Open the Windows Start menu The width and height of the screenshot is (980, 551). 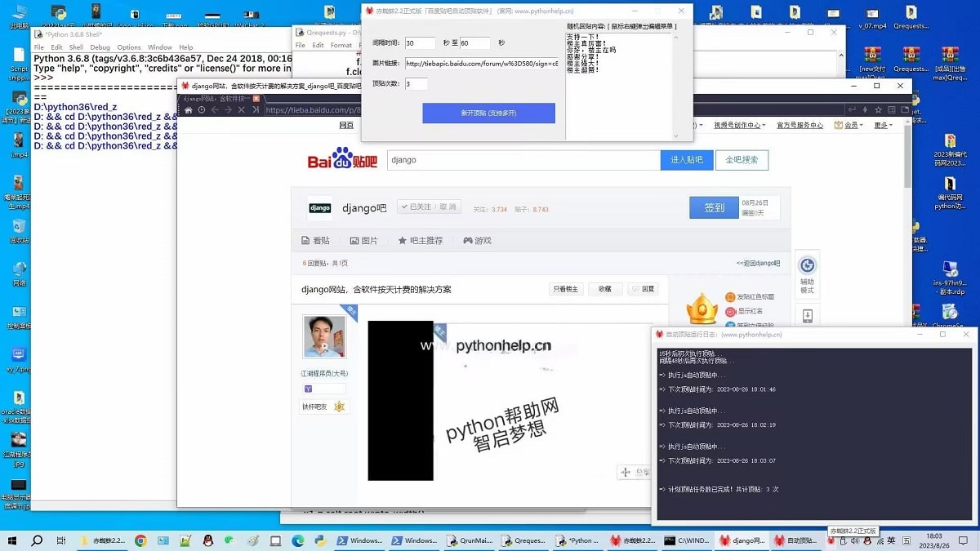[x=12, y=540]
